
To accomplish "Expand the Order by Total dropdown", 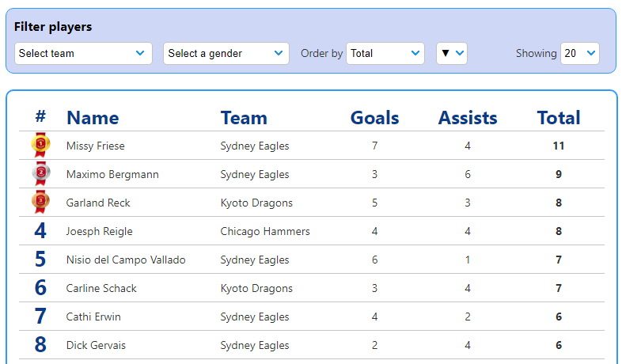I will coord(385,53).
